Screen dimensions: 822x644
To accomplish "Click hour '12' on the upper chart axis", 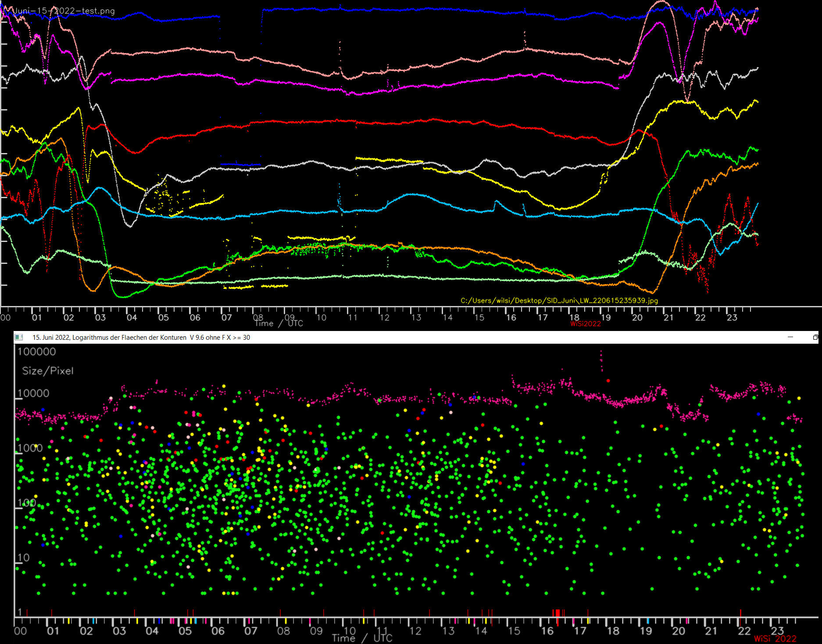I will tap(385, 317).
